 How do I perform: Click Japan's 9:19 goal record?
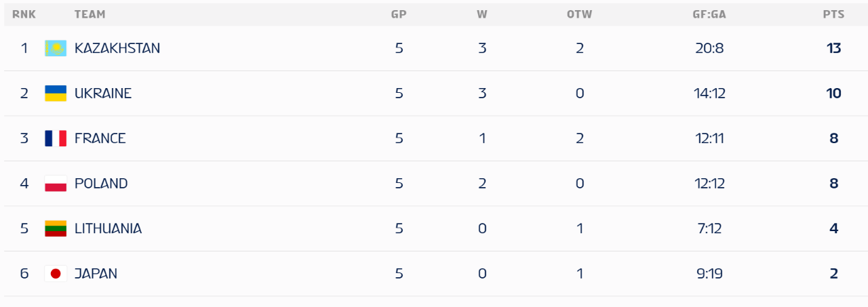click(709, 274)
